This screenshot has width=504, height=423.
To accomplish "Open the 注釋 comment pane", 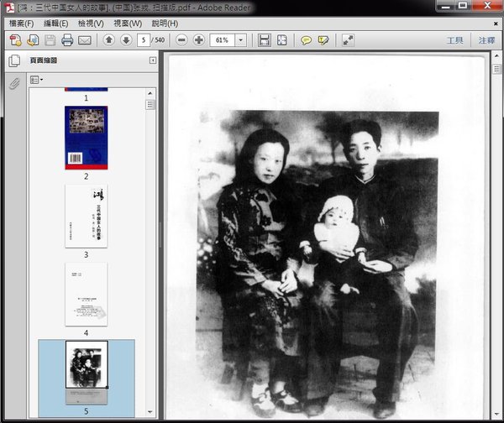I will (x=486, y=40).
